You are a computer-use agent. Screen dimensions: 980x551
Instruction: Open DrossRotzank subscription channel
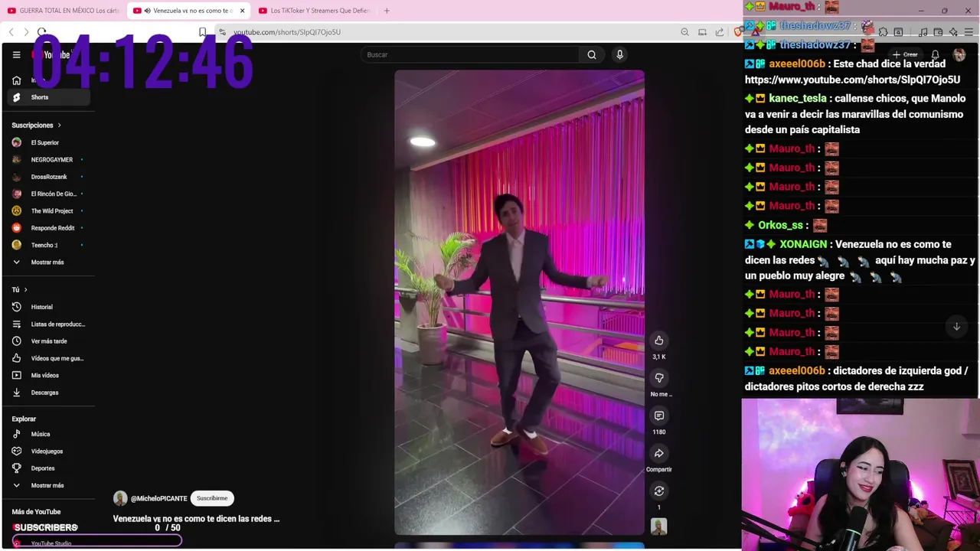tap(49, 177)
